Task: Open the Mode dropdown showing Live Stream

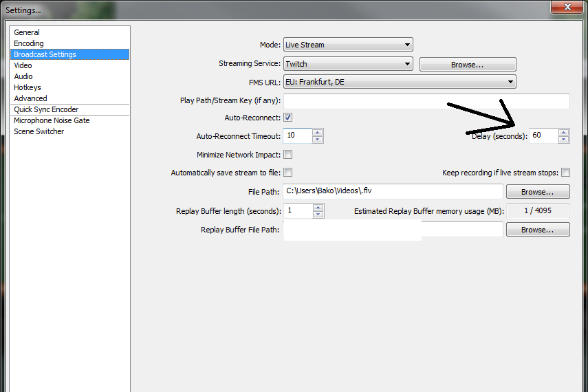Action: [348, 45]
